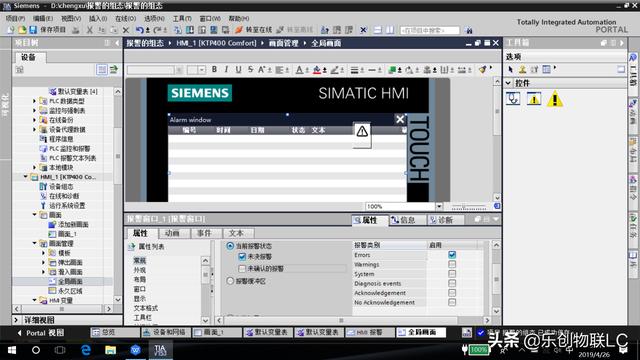Image resolution: width=640 pixels, height=360 pixels.
Task: Click the project search input field
Action: click(429, 30)
